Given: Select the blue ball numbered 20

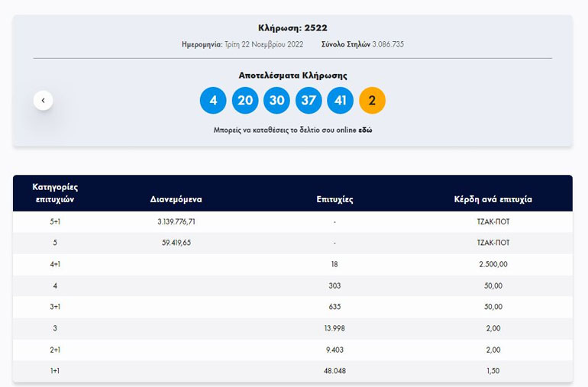Looking at the screenshot, I should (245, 100).
